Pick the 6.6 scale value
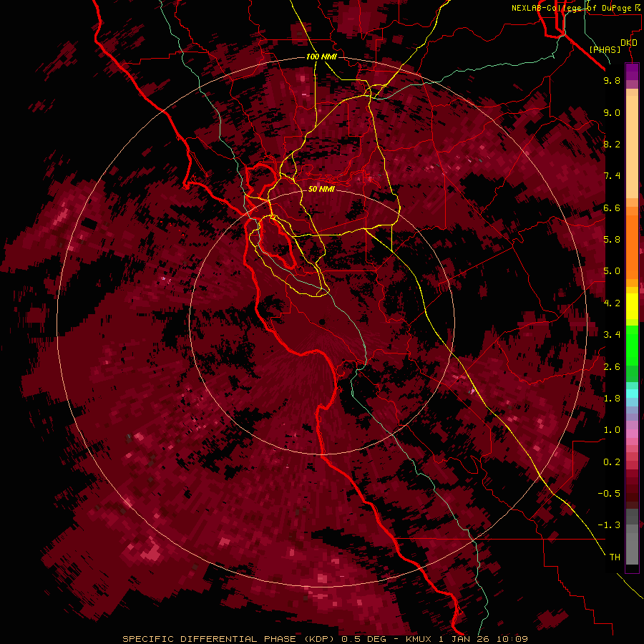This screenshot has height=644, width=644. pyautogui.click(x=612, y=208)
